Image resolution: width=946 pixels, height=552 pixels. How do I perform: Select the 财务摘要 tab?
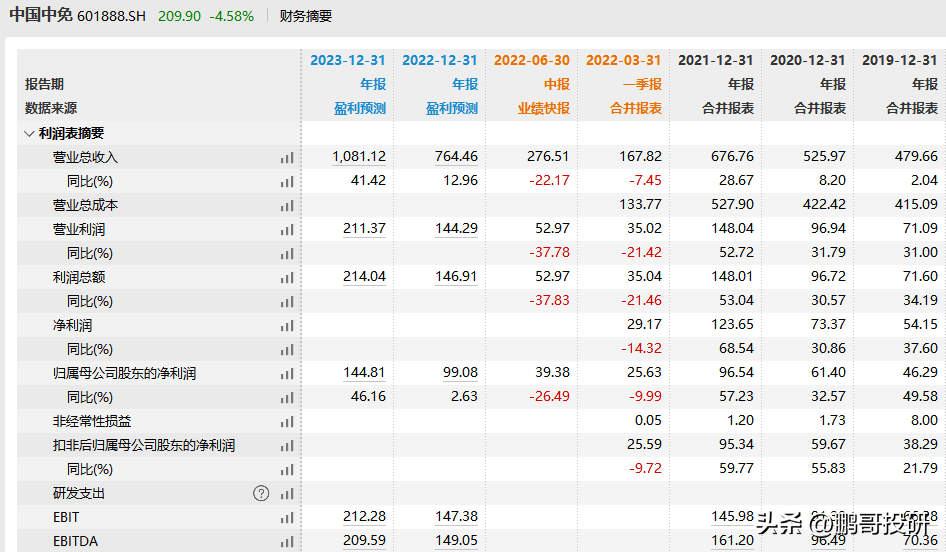click(305, 16)
